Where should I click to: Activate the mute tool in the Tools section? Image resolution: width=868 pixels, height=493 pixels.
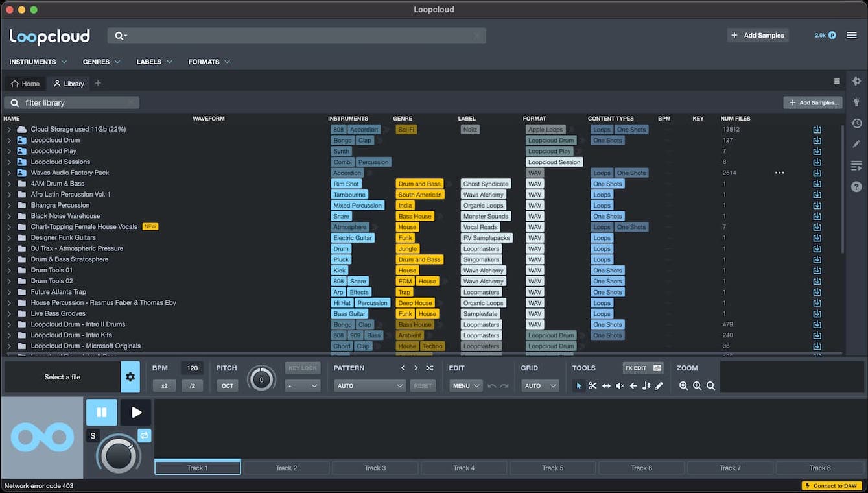(619, 385)
